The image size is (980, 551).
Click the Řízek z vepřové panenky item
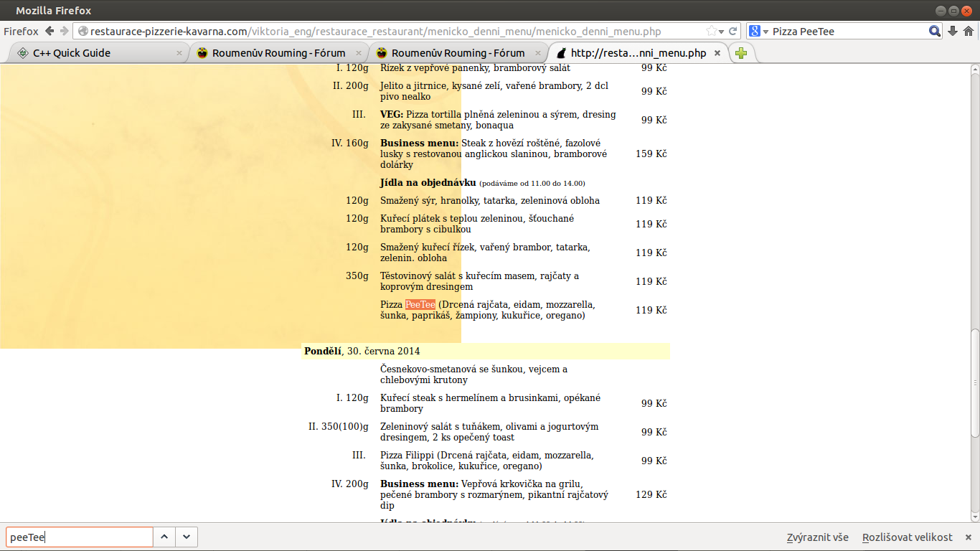[475, 68]
